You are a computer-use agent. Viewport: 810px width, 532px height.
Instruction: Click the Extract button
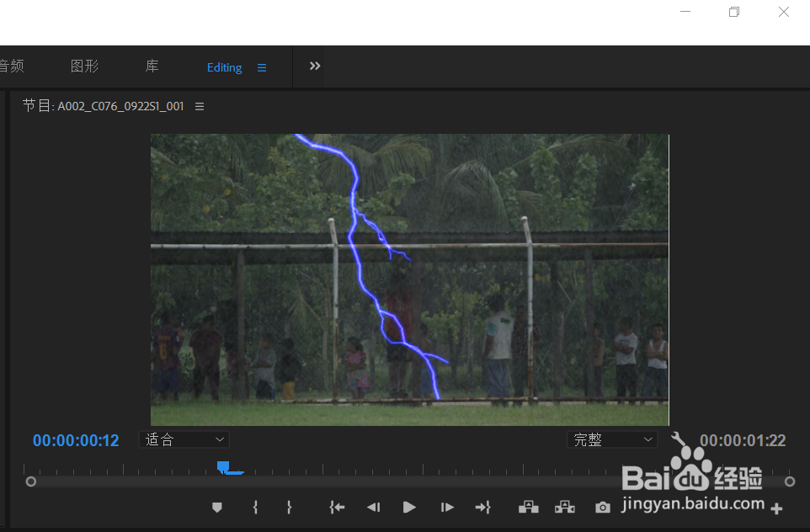(565, 508)
